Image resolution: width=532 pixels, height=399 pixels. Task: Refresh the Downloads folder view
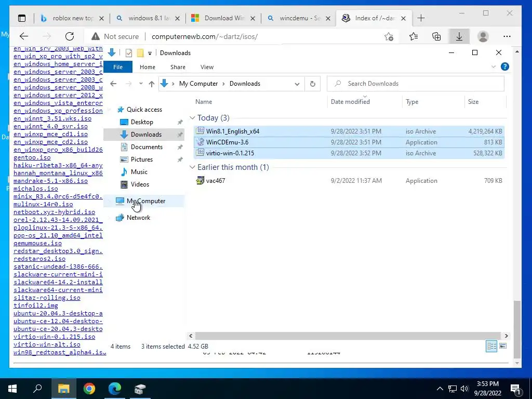[312, 84]
